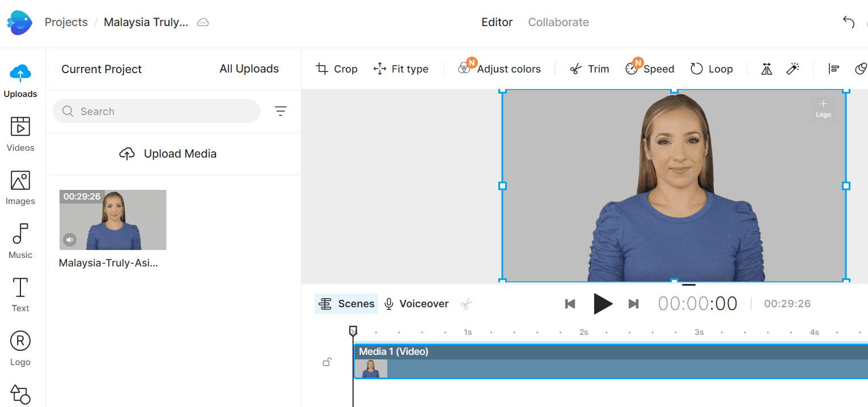Open the Music sidebar panel
Screen dimensions: 868x407
pos(20,241)
